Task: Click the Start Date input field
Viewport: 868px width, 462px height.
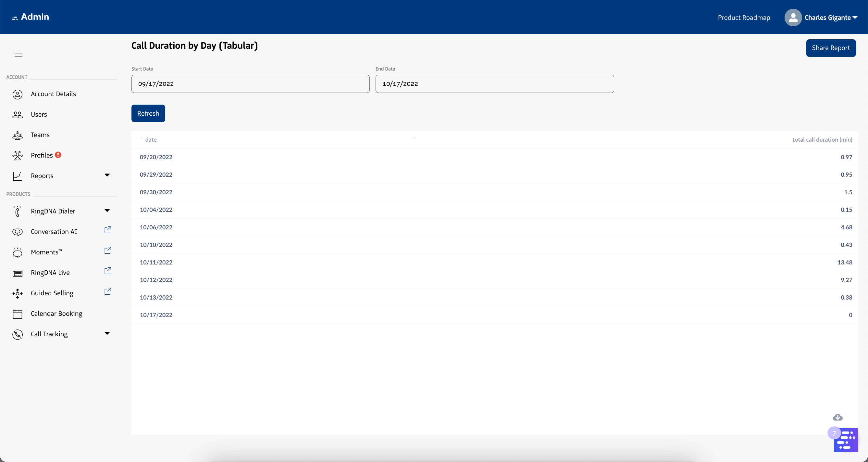Action: [250, 84]
